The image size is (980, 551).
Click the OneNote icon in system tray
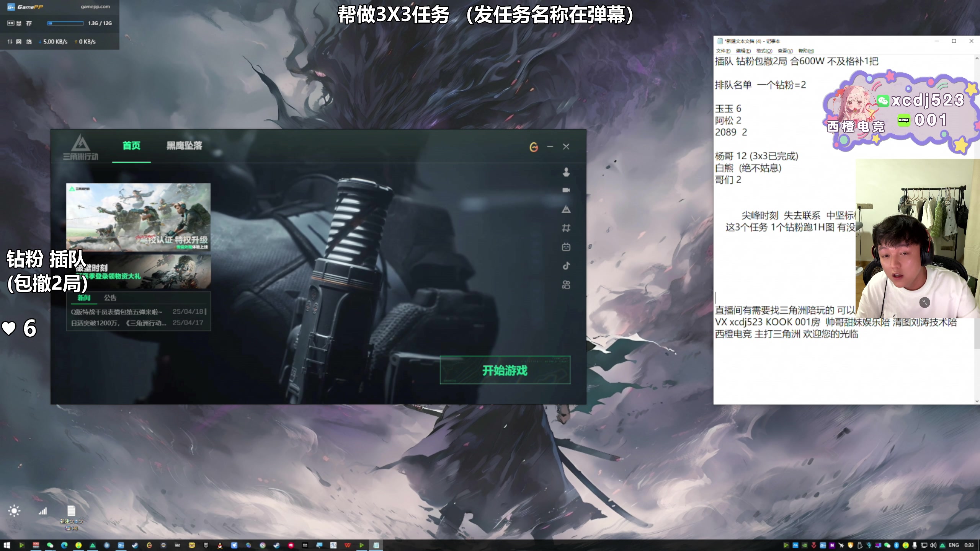832,545
